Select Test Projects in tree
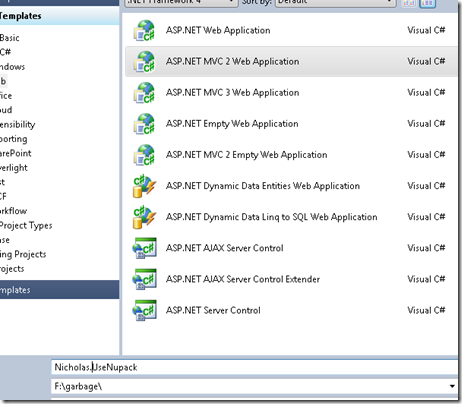The image size is (462, 404). [12, 269]
